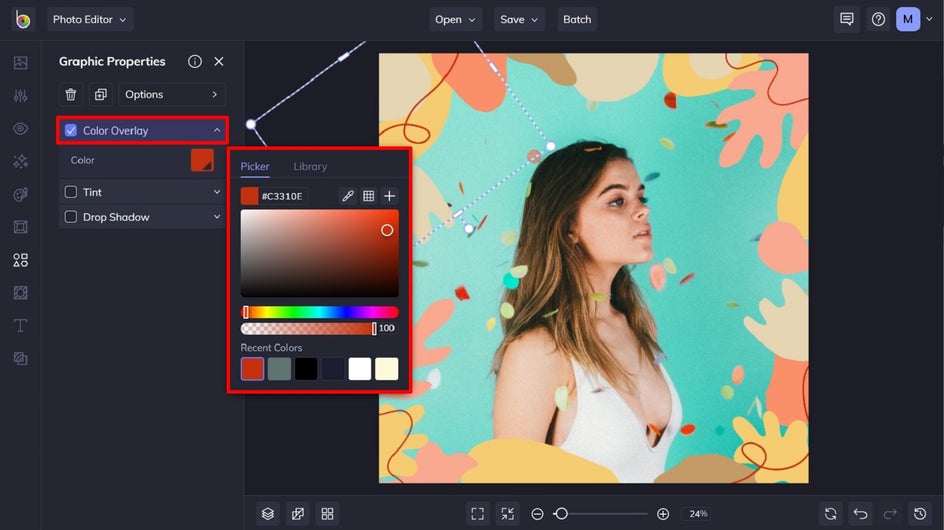Open the Text tool in left sidebar
This screenshot has width=944, height=530.
click(20, 326)
